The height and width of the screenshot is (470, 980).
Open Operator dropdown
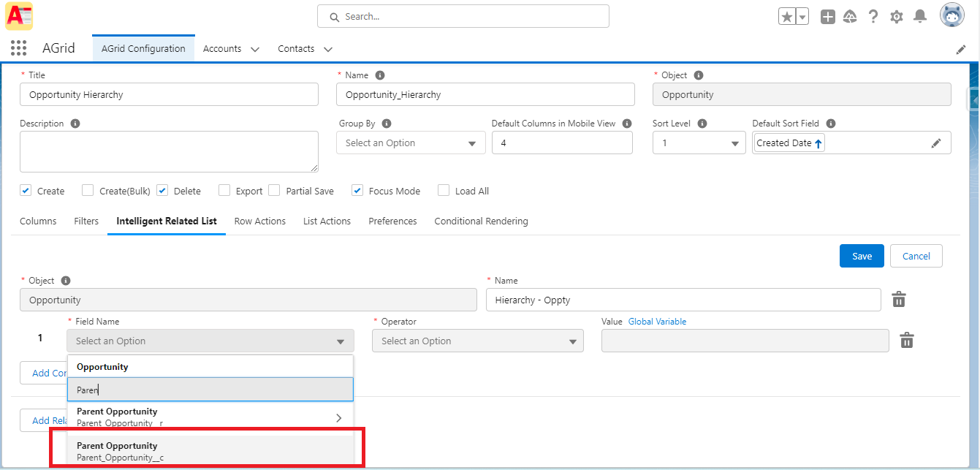(478, 341)
